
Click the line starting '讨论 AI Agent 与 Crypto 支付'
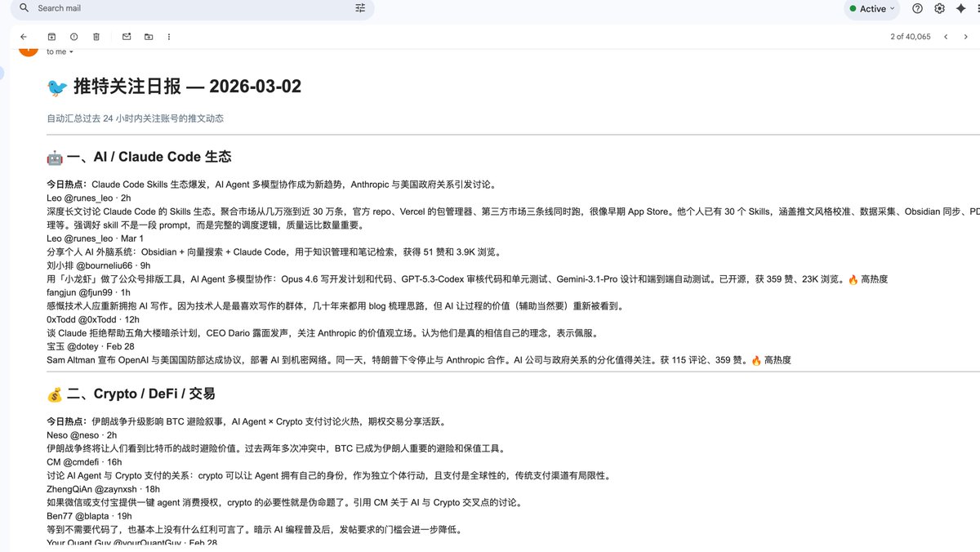point(328,475)
